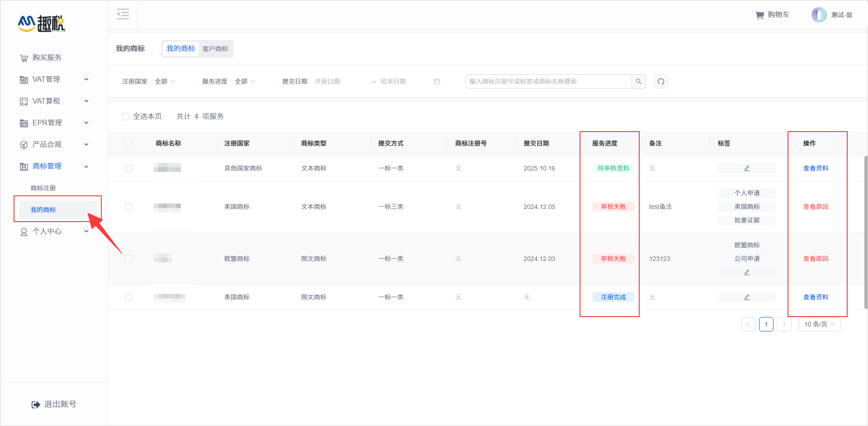This screenshot has width=868, height=426.
Task: Edit the tag using the pencil icon, first row
Action: [746, 168]
